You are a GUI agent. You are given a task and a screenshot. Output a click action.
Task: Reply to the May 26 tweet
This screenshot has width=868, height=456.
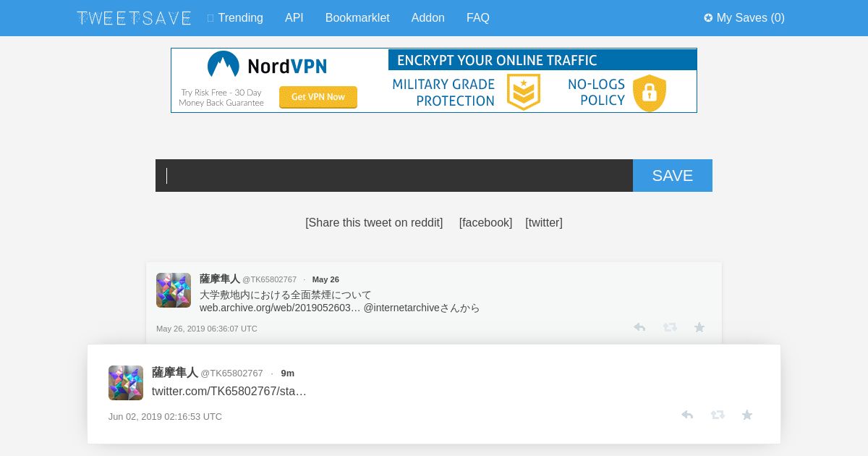tap(639, 328)
